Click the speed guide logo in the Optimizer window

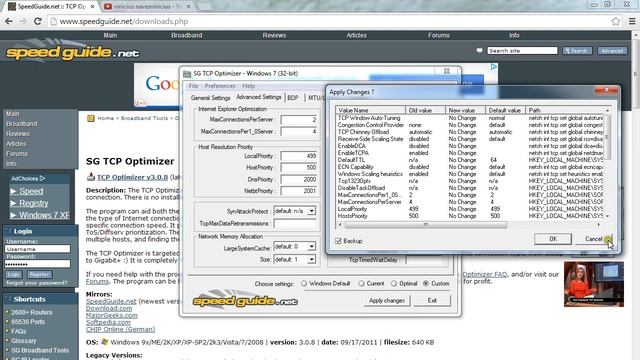click(245, 301)
